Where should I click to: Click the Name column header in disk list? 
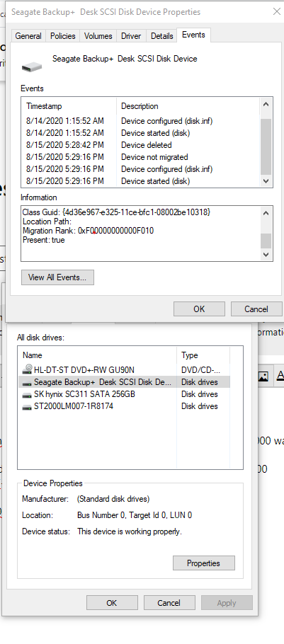(x=98, y=355)
